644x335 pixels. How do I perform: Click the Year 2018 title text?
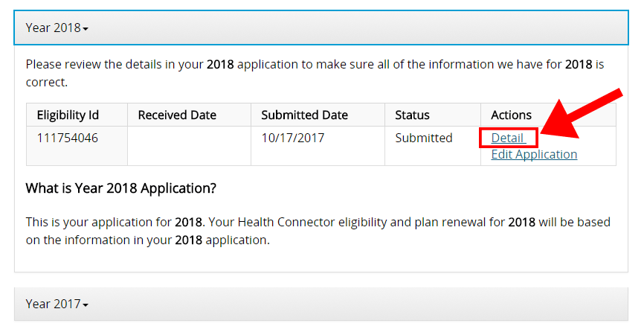pyautogui.click(x=53, y=28)
